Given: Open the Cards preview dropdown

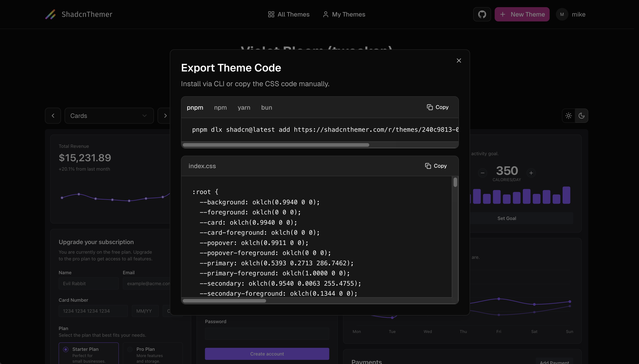Looking at the screenshot, I should (109, 116).
